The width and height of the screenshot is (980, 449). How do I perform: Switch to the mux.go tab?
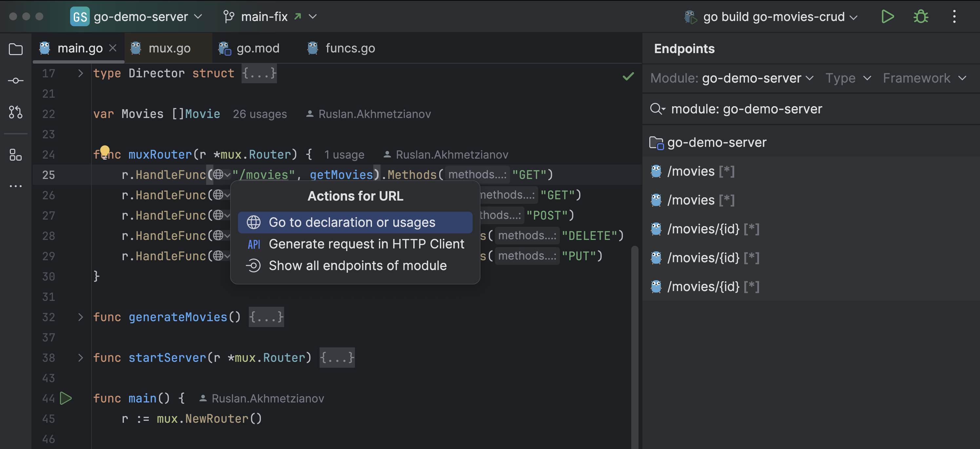(168, 48)
